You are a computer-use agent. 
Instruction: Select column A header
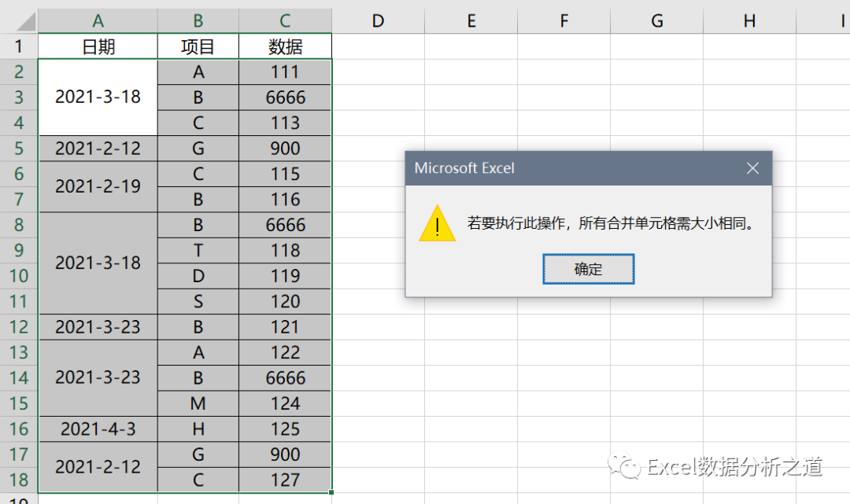pyautogui.click(x=98, y=21)
